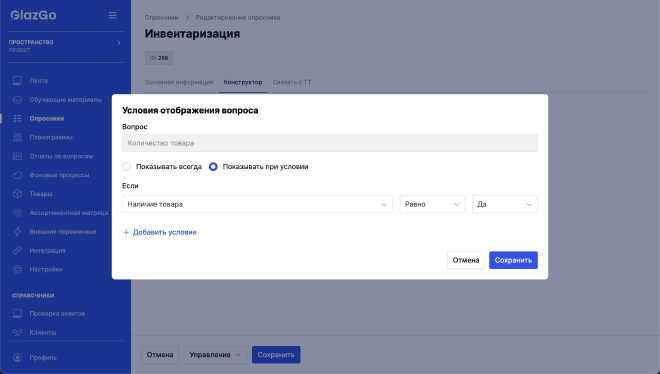Expand the Управление dropdown button

(215, 355)
